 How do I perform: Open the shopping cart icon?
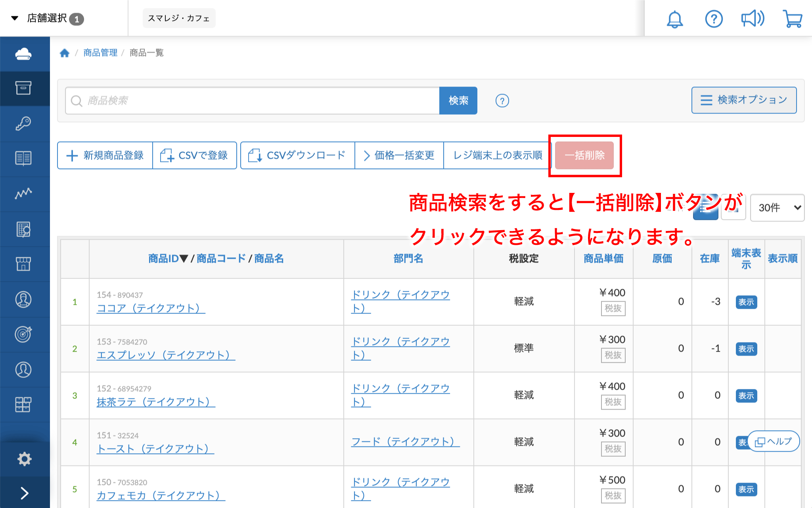tap(792, 19)
